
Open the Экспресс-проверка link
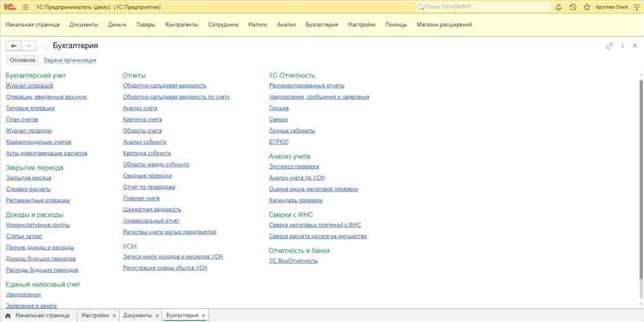tap(294, 167)
